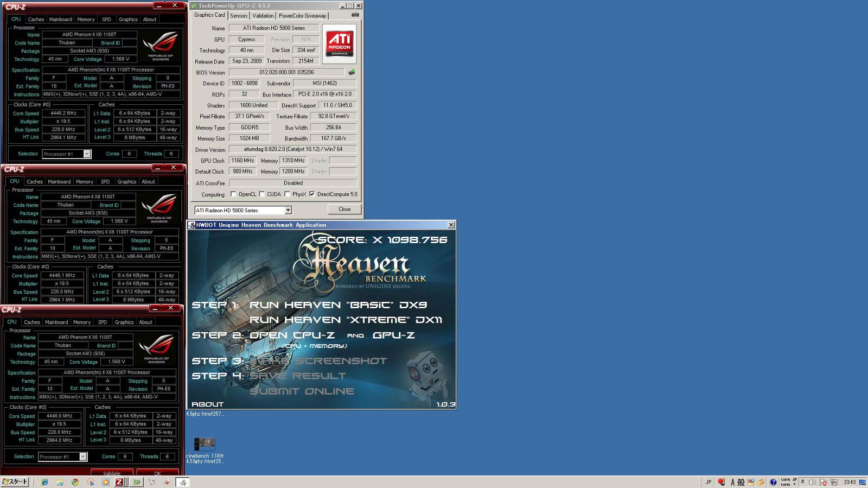Click Run Heaven "Basic" DX9
This screenshot has width=868, height=488.
coord(338,305)
